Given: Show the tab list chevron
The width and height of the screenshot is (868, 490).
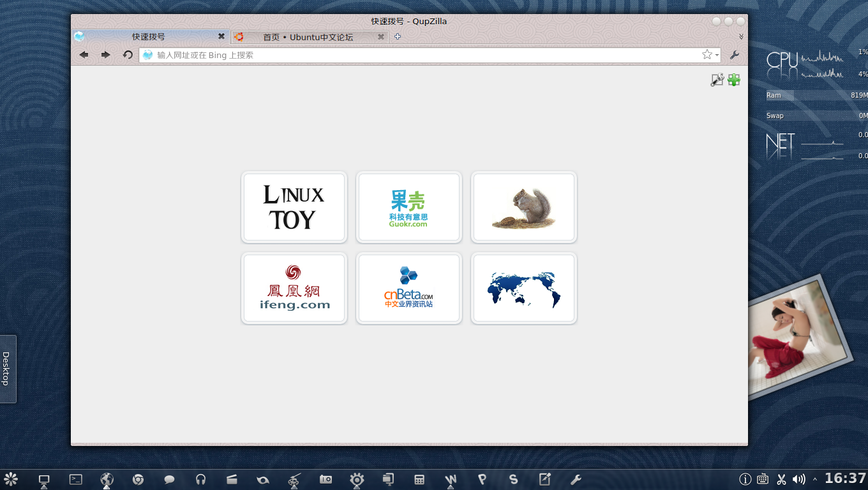Looking at the screenshot, I should pyautogui.click(x=741, y=37).
